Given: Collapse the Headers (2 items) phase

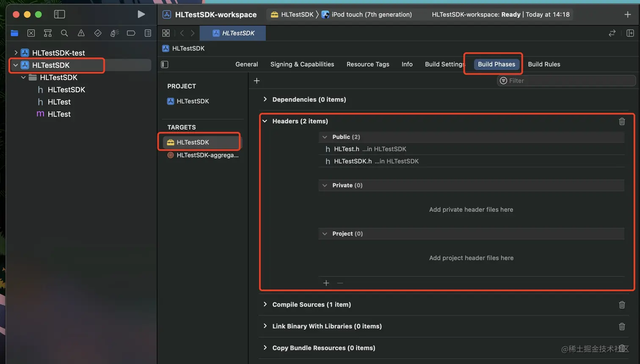Looking at the screenshot, I should [x=265, y=121].
